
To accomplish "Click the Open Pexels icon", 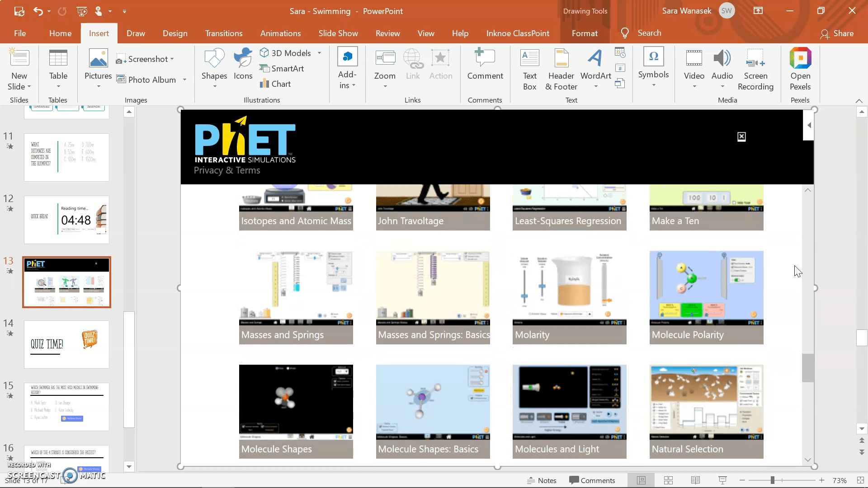I will pos(800,67).
